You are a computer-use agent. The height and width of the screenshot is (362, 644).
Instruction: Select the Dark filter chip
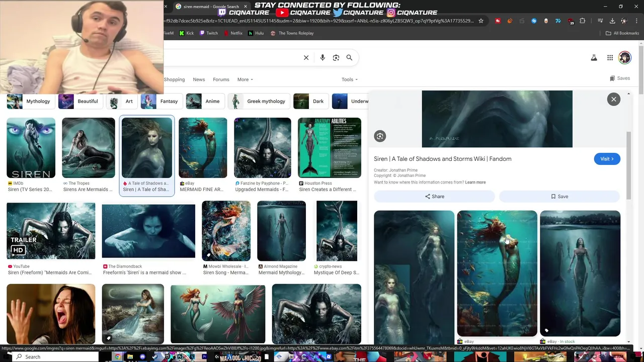(x=310, y=101)
